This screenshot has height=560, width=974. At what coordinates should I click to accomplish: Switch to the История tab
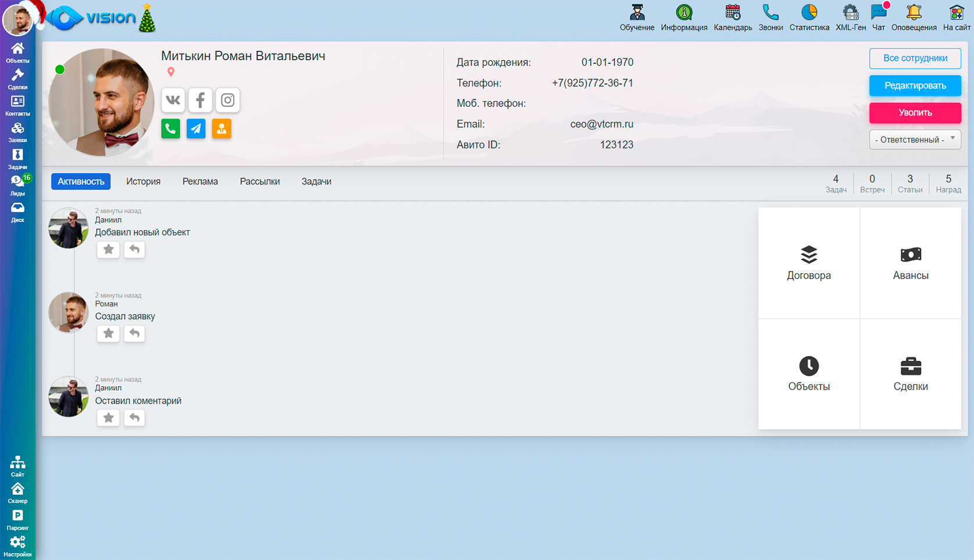point(143,181)
